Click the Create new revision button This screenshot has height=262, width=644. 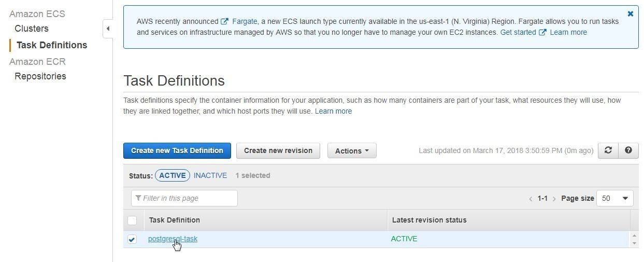pos(278,150)
